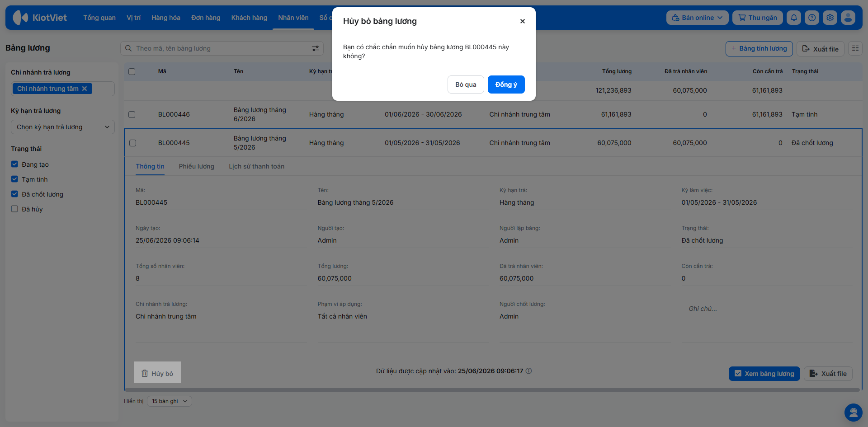Uncheck the Đã chốt lương status filter
Screen dimensions: 868x427
coord(14,194)
